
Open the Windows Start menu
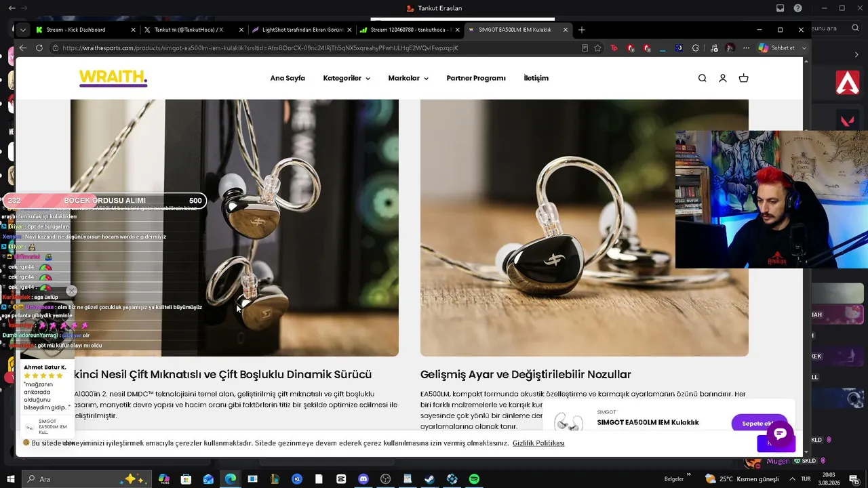(x=11, y=479)
